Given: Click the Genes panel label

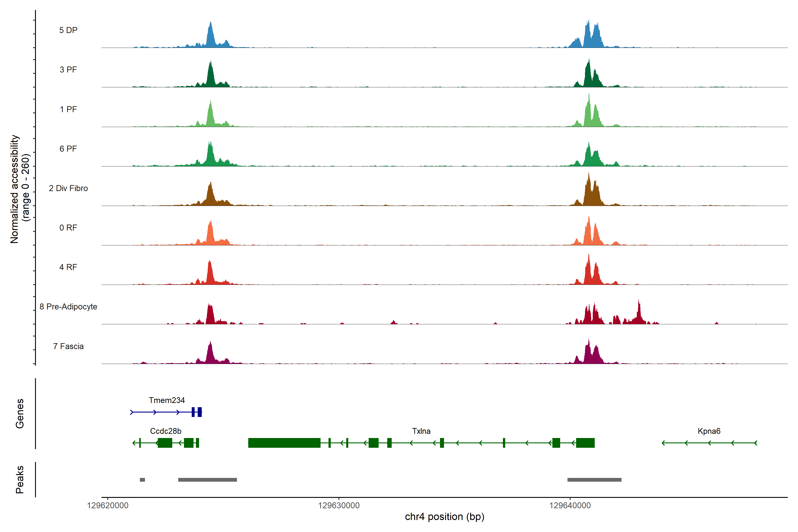Looking at the screenshot, I should pyautogui.click(x=20, y=413).
